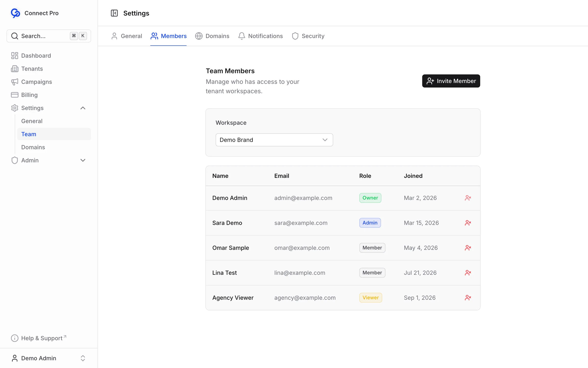The height and width of the screenshot is (368, 588).
Task: Click the Viewer role badge
Action: 371,298
